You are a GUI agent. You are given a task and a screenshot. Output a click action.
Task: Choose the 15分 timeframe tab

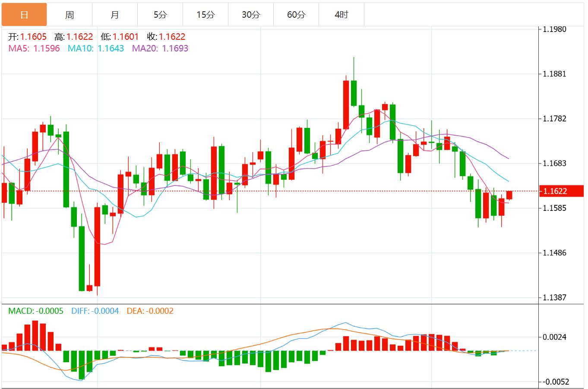(205, 15)
